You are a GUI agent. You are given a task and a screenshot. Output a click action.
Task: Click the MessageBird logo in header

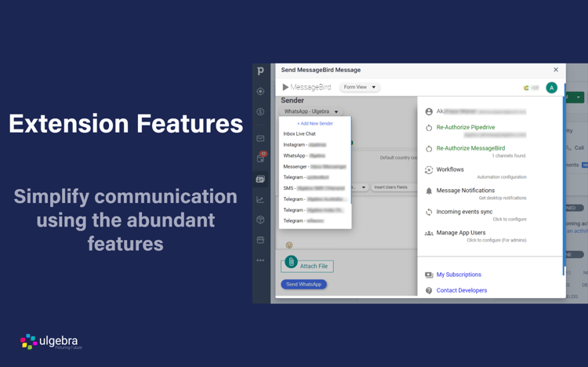(x=307, y=87)
